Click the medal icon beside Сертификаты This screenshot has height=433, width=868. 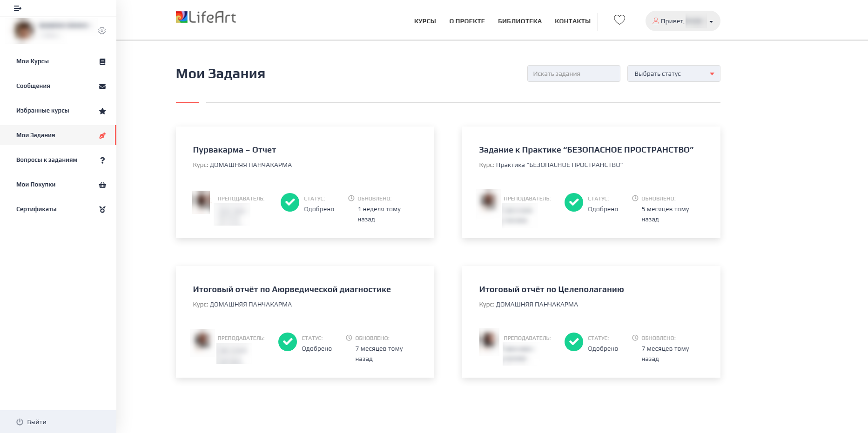coord(102,210)
